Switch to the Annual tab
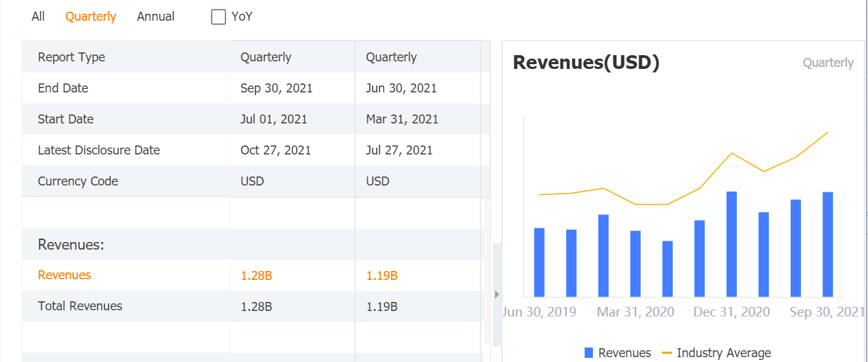Viewport: 868px width, 362px height. [156, 17]
